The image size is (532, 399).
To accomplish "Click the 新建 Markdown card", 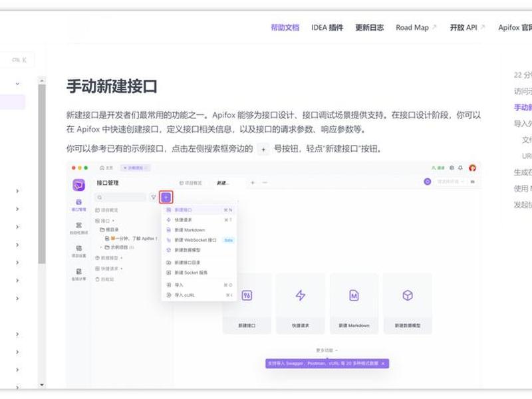I will (x=354, y=304).
